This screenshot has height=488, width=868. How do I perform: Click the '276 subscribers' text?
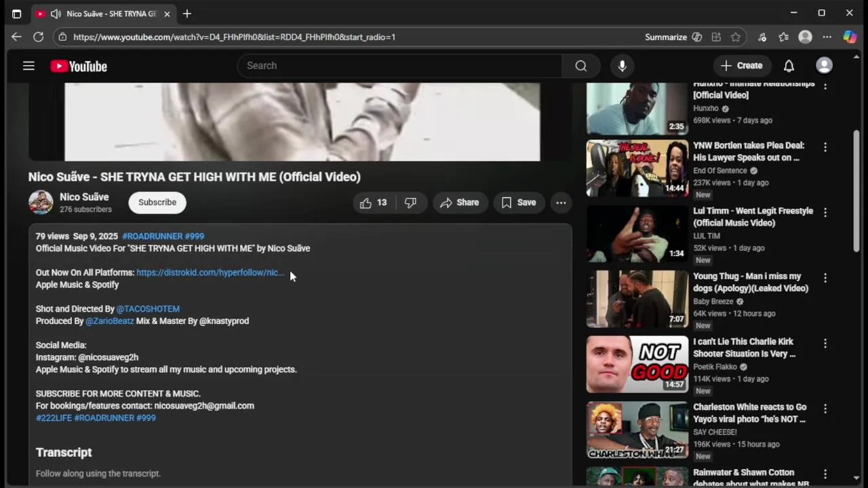85,210
